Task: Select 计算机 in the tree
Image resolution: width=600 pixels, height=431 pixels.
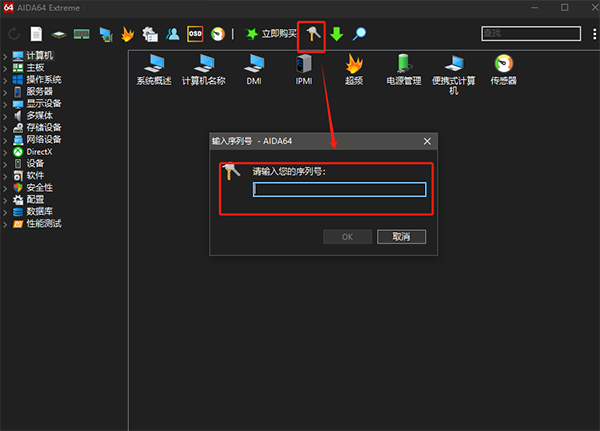Action: point(39,56)
